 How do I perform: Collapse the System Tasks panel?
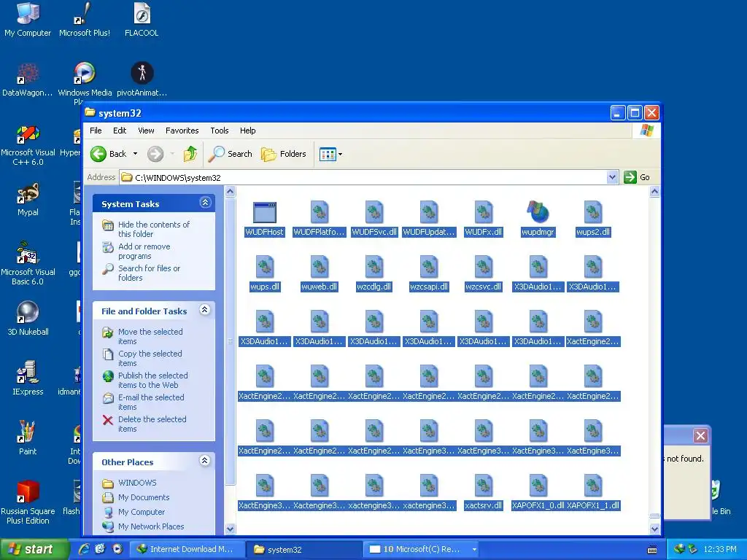[205, 203]
